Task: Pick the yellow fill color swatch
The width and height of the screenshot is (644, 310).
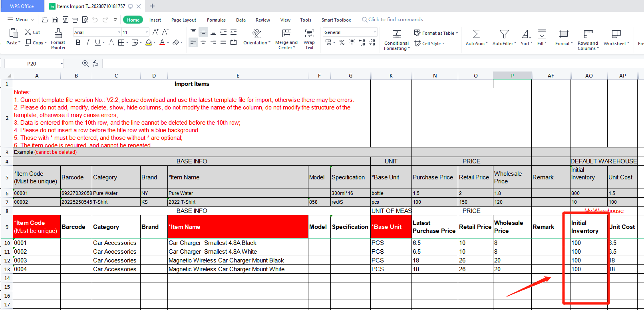Action: click(149, 42)
